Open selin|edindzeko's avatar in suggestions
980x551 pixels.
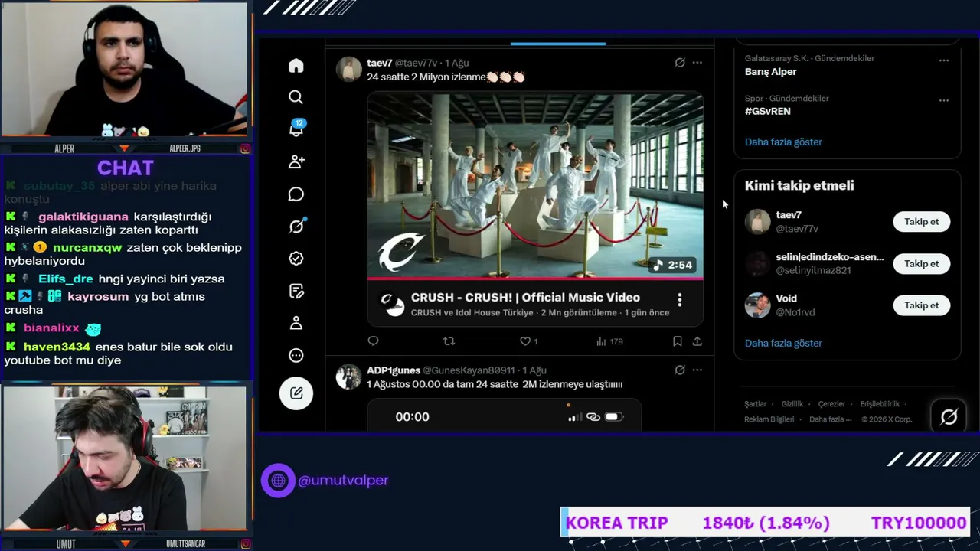point(758,264)
